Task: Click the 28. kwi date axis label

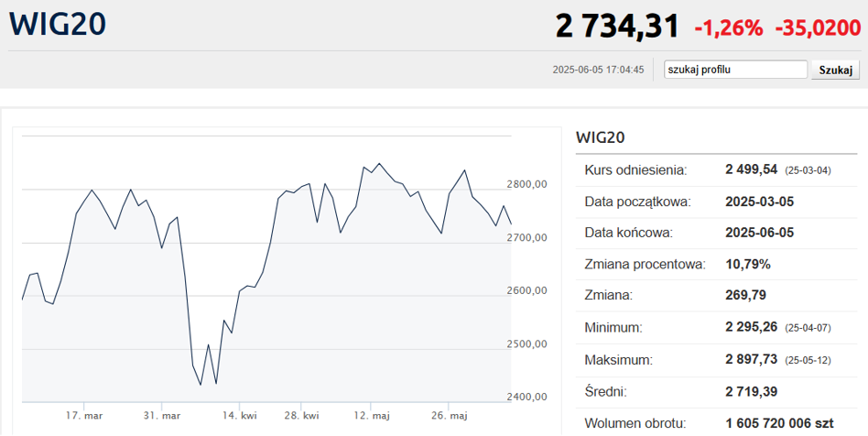Action: pyautogui.click(x=301, y=415)
